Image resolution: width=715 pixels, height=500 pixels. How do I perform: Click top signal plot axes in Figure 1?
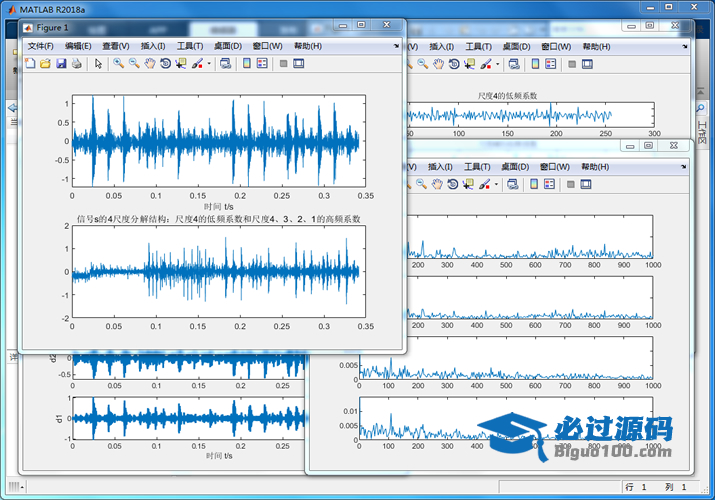pos(219,141)
